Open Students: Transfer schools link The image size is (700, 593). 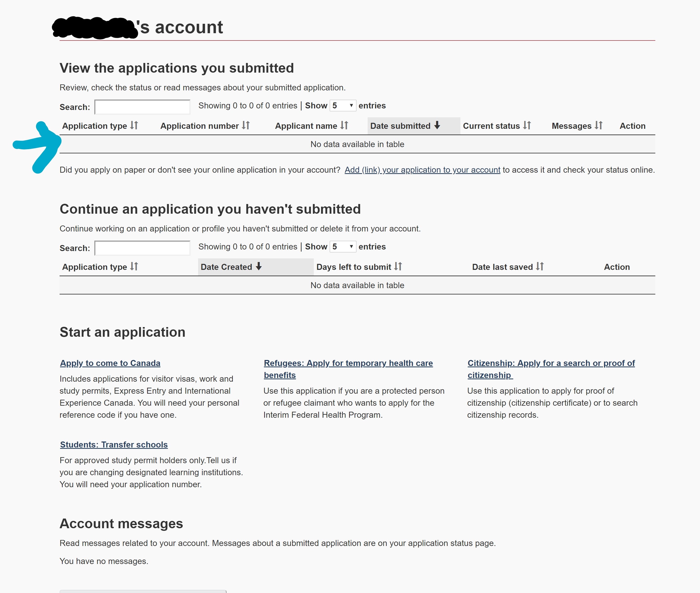(114, 445)
